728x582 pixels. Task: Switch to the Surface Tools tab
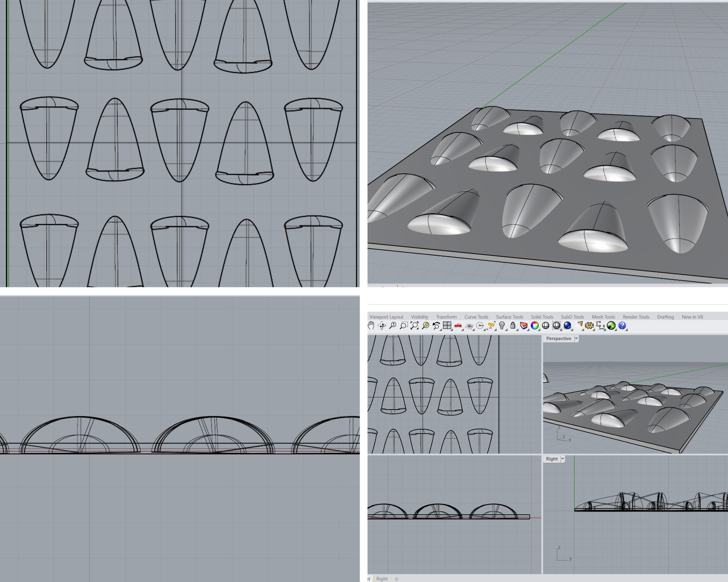[x=509, y=317]
